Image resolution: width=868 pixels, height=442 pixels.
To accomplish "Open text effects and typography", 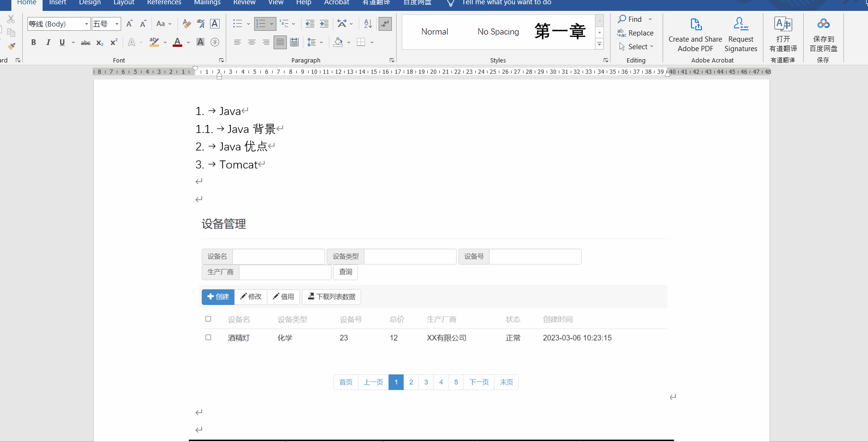I will 132,43.
